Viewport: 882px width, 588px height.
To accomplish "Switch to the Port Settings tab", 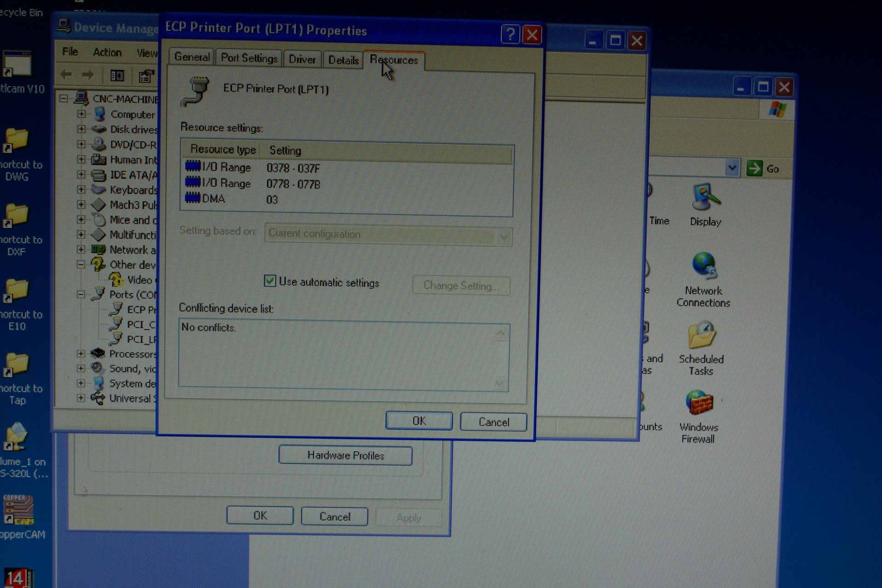I will [249, 58].
